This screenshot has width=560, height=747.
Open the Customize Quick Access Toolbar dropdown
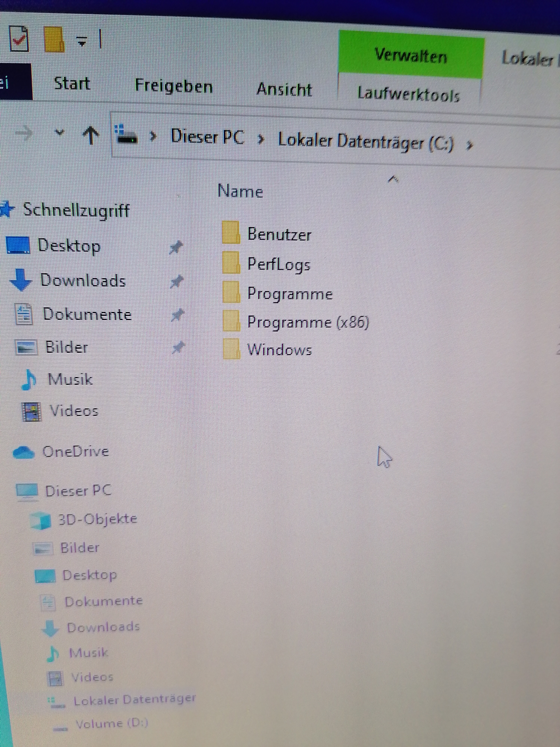click(82, 41)
